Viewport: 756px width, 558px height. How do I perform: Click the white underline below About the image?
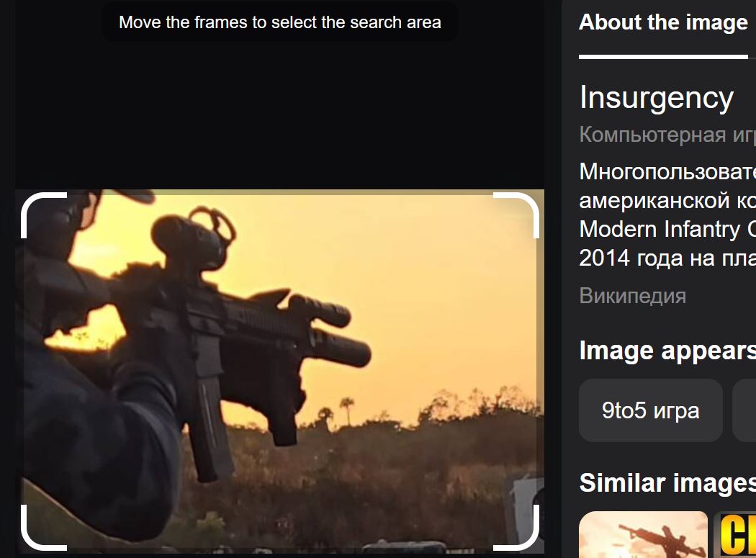[x=663, y=57]
